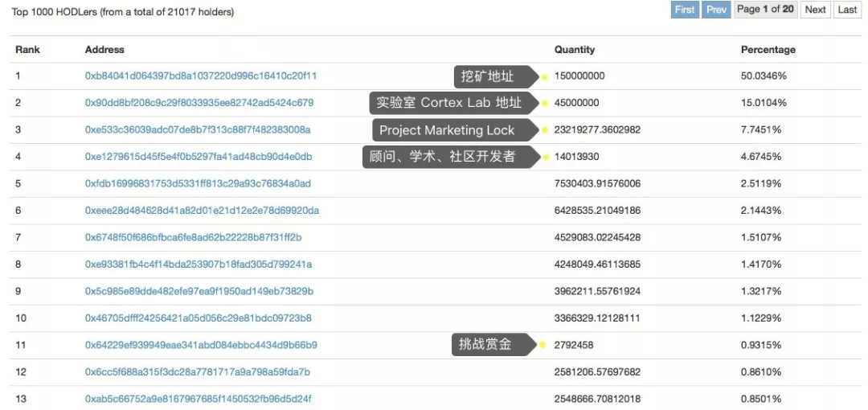Image resolution: width=868 pixels, height=410 pixels.
Task: Open address 0x6cc5f688a315f3dc28a7781717a9a798a59fda7b
Action: [198, 371]
